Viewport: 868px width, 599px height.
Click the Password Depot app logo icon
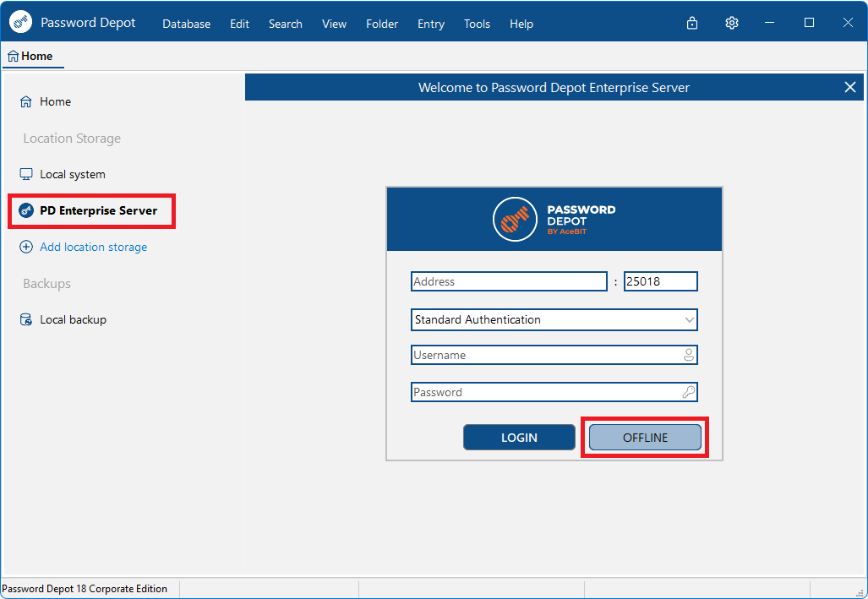pos(20,22)
